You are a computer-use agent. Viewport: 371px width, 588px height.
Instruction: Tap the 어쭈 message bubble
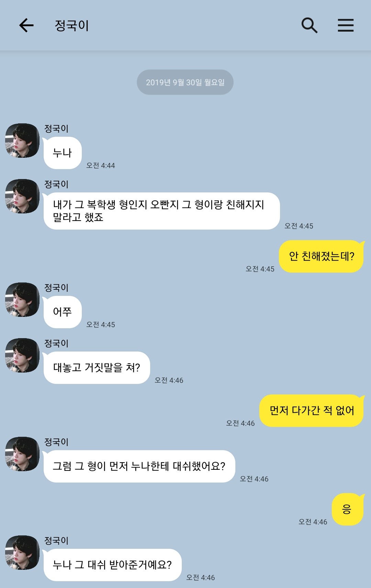coord(62,312)
